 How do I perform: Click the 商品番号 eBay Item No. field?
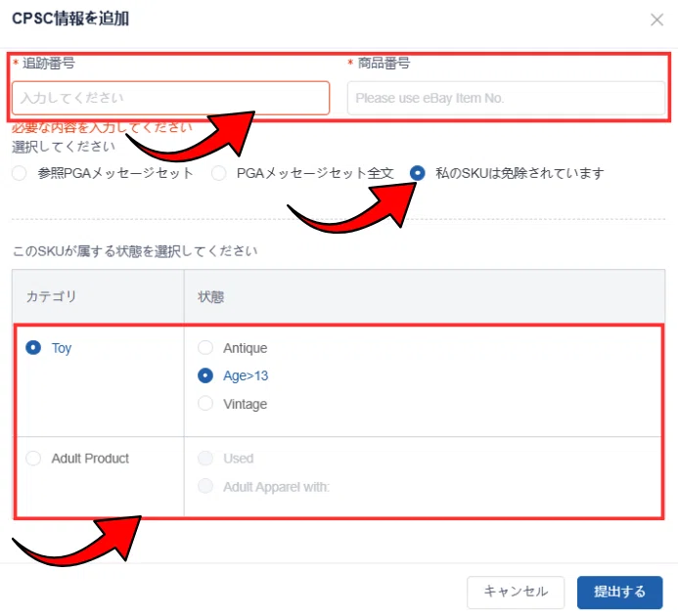click(x=506, y=98)
